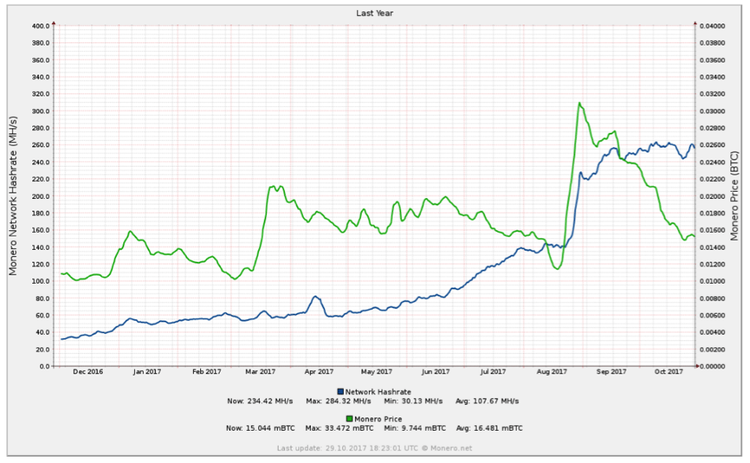Viewport: 750px width, 463px height.
Task: Click the 'Dec 2016' x-axis label
Action: [88, 372]
